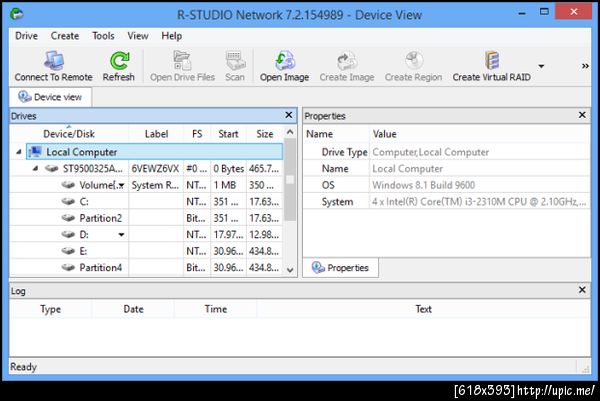600x401 pixels.
Task: Click the Log Type column header
Action: point(51,309)
